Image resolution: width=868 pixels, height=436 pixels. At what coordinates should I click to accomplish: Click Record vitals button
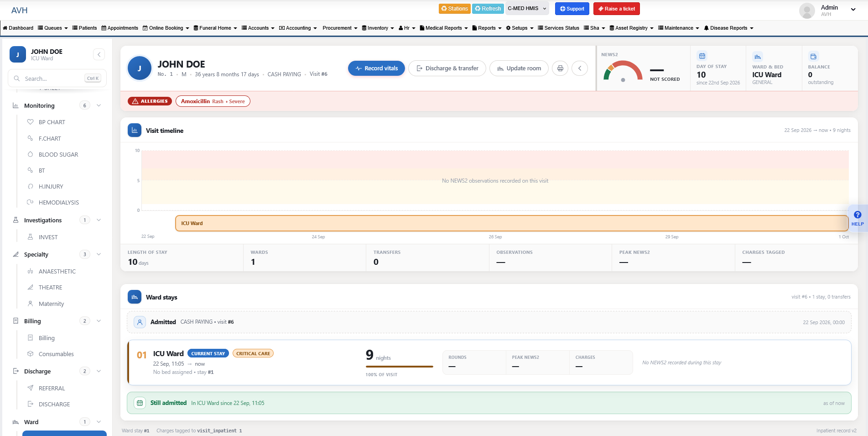point(376,68)
